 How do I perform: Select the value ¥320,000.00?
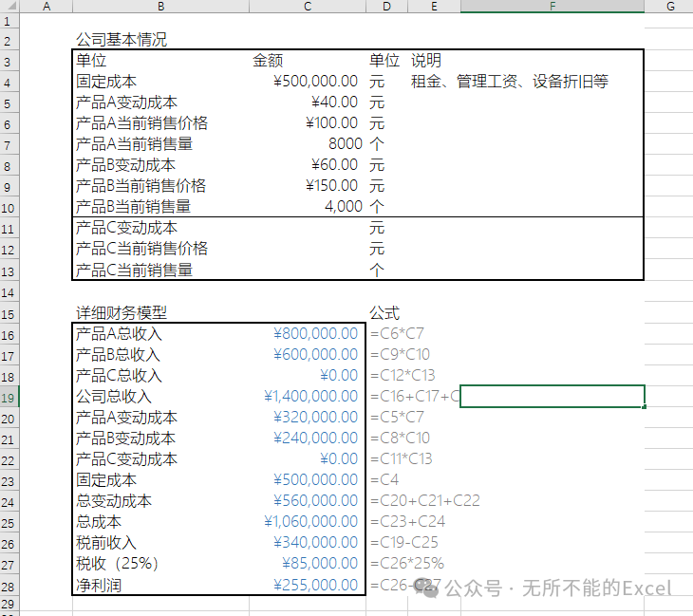[315, 417]
